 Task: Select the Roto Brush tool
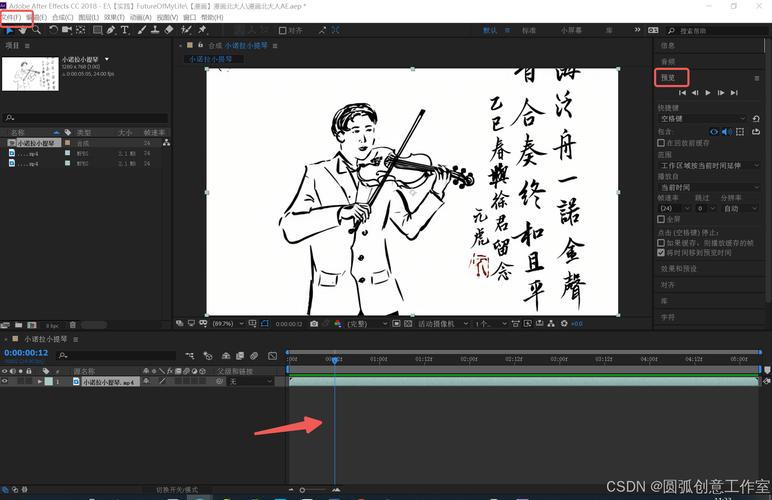point(186,30)
